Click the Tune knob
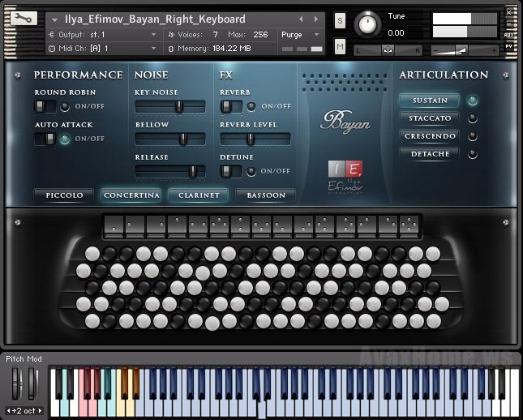This screenshot has height=420, width=523. (x=367, y=24)
